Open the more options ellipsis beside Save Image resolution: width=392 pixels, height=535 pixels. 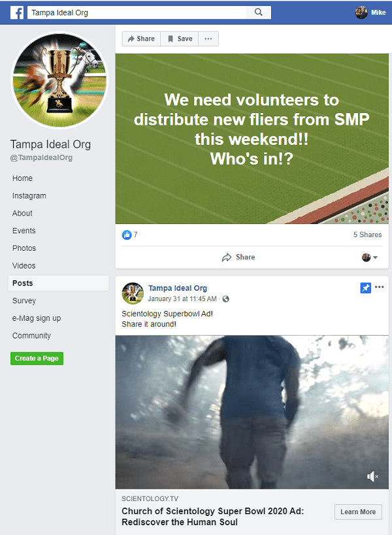[208, 39]
